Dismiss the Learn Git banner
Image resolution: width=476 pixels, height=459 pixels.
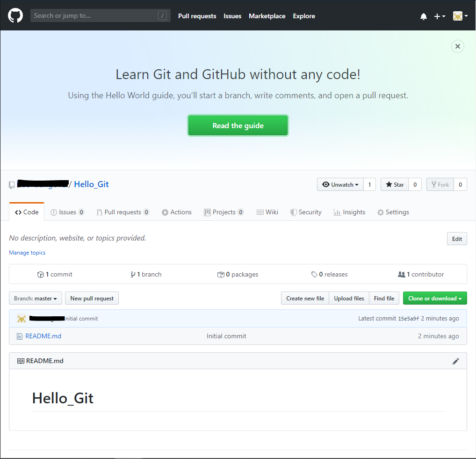[457, 46]
